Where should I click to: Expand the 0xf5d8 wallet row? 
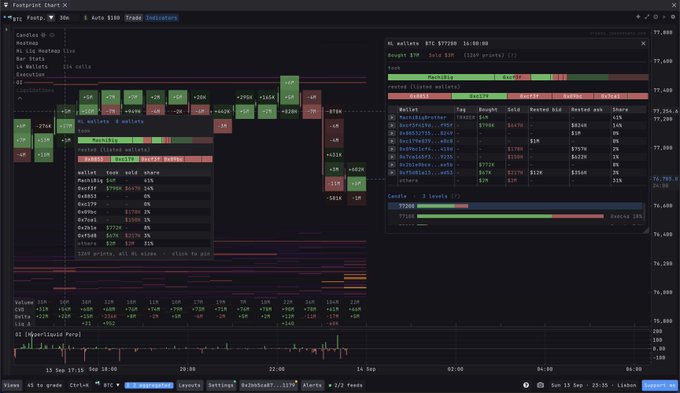tap(392, 172)
